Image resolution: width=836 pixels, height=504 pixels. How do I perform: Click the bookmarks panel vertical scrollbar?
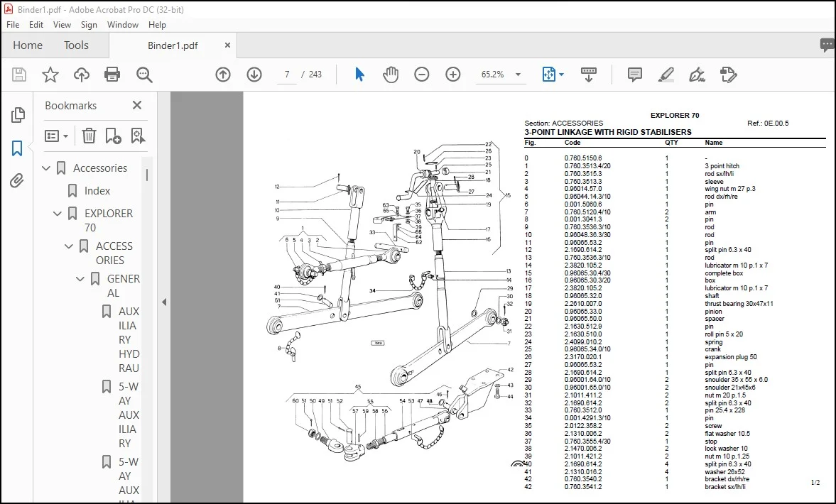pyautogui.click(x=147, y=175)
